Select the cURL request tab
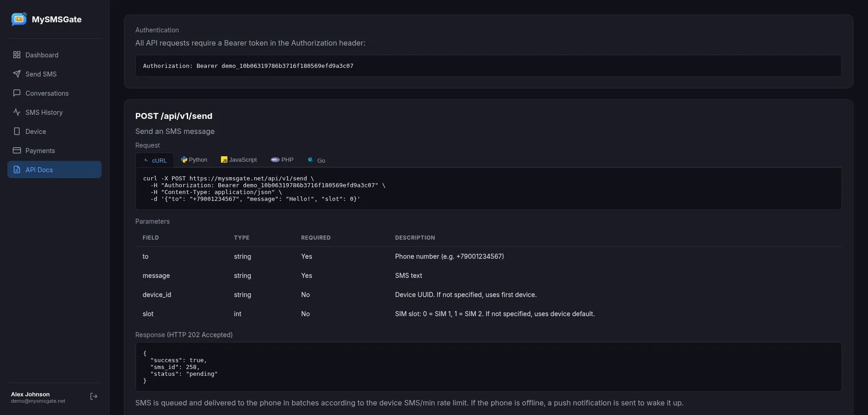 155,160
